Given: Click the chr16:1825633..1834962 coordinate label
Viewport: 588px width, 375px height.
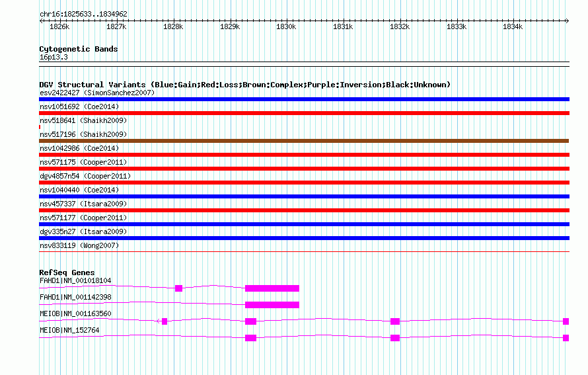Looking at the screenshot, I should (84, 15).
